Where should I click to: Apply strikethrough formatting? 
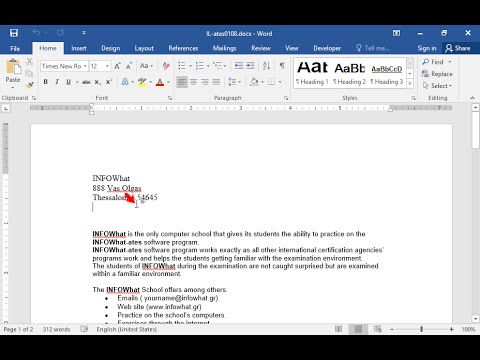coord(86,82)
